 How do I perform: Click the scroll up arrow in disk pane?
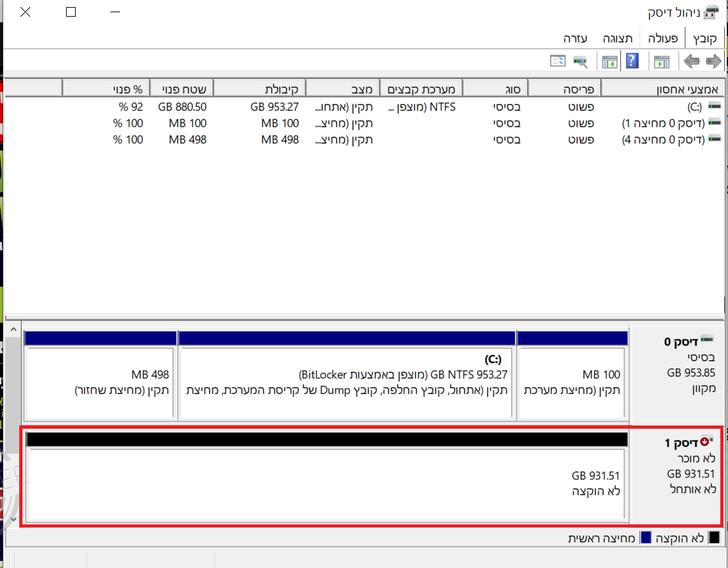(x=13, y=329)
